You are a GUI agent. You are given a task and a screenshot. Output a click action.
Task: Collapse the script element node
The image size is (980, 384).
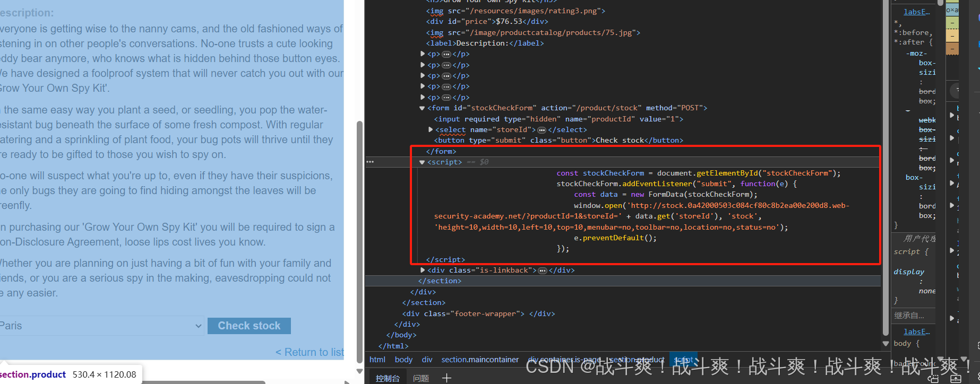tap(423, 162)
